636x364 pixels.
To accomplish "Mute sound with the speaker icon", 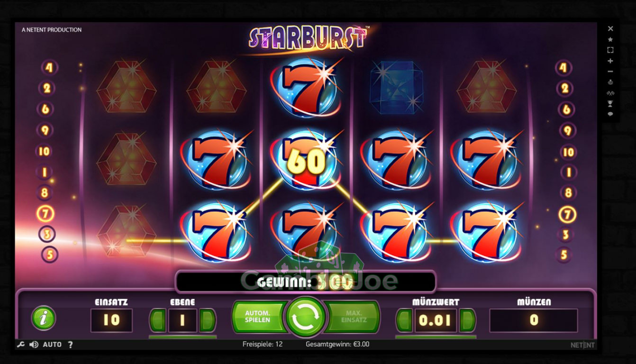I will pos(34,345).
